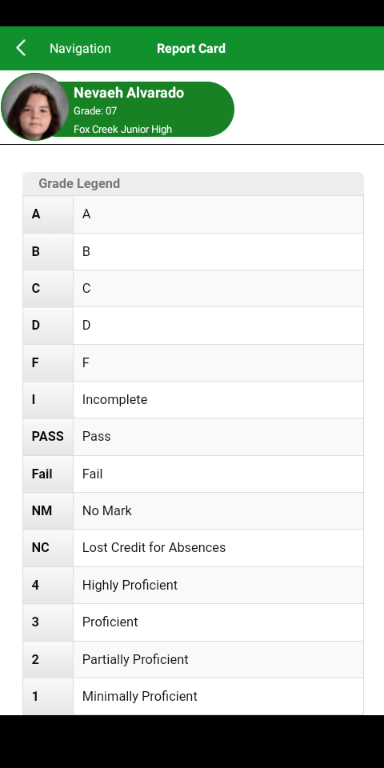Select the Fox Creek Junior High text
This screenshot has height=768, width=384.
[122, 129]
